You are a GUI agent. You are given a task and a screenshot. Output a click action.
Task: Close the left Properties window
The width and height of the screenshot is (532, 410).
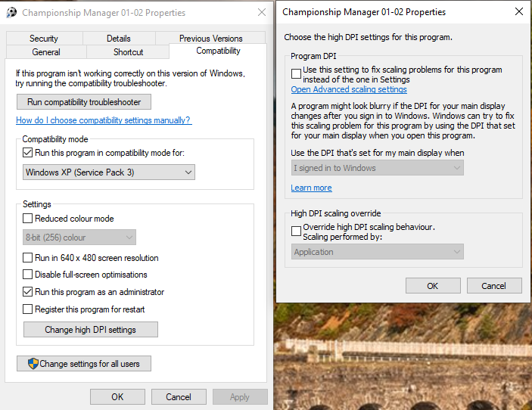coord(262,13)
